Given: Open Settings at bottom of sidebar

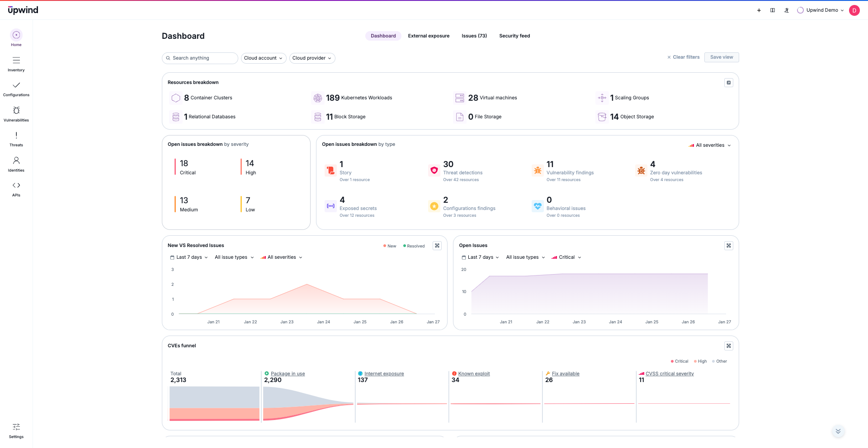Looking at the screenshot, I should [x=16, y=431].
